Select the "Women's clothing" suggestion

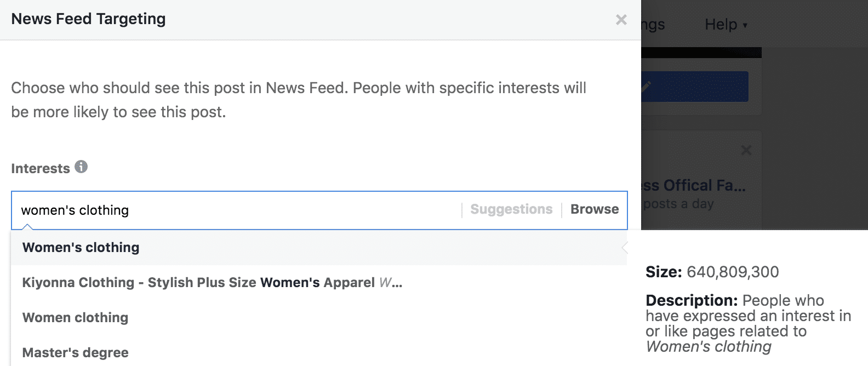81,248
